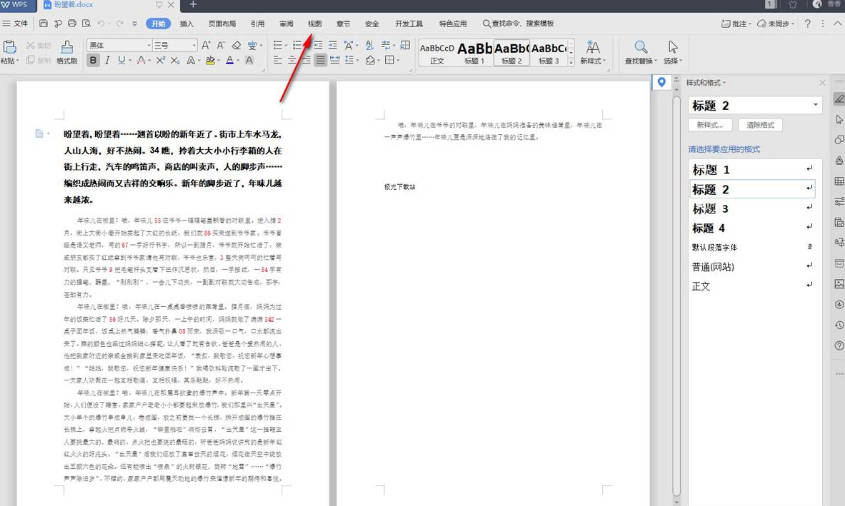Open the 选择 (Select) dropdown
The image size is (845, 506).
click(673, 53)
